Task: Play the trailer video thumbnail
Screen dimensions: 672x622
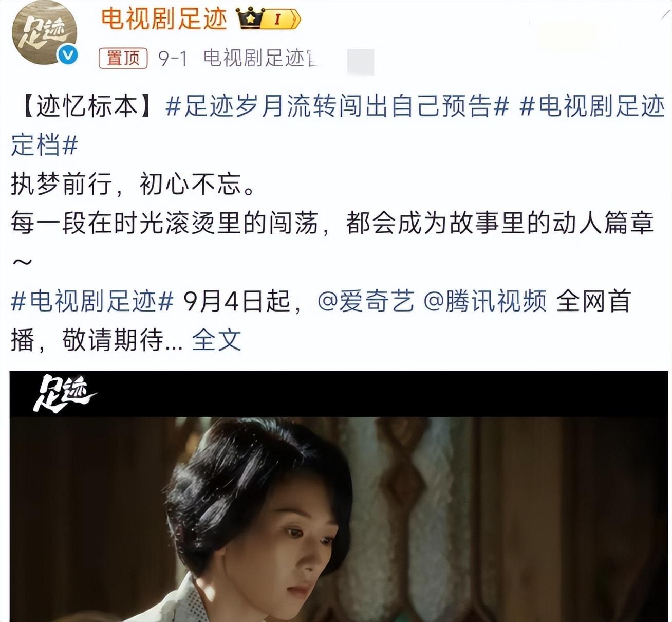Action: 339,496
